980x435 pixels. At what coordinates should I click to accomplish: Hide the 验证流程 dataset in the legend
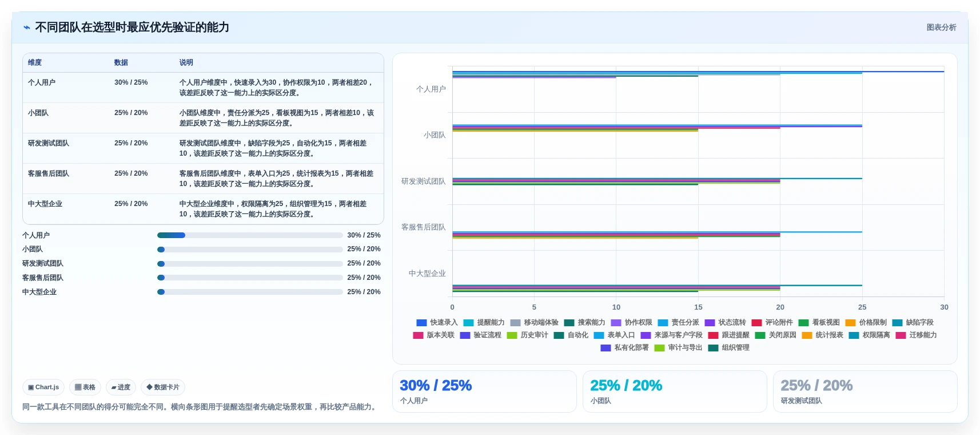coord(480,335)
